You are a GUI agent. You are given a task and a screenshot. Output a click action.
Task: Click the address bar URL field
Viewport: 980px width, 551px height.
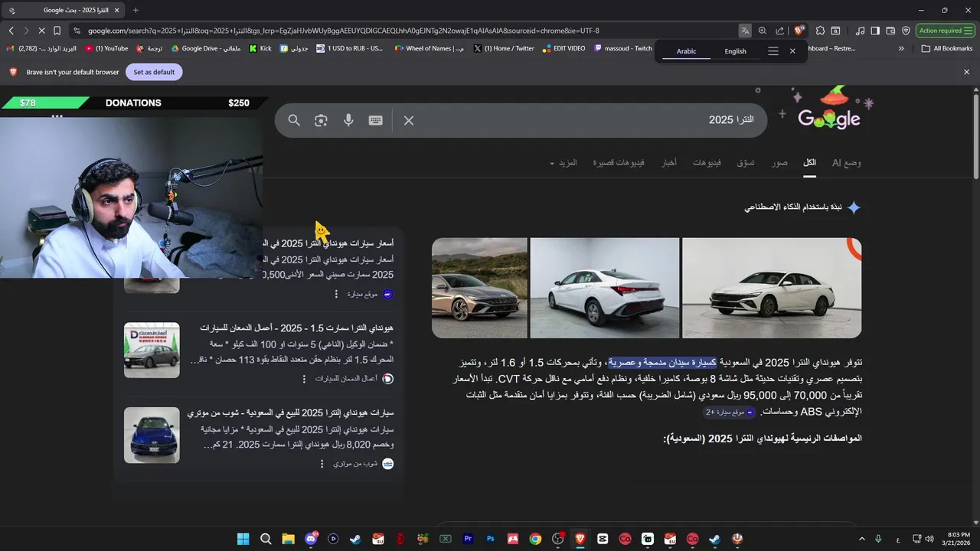[x=406, y=31]
